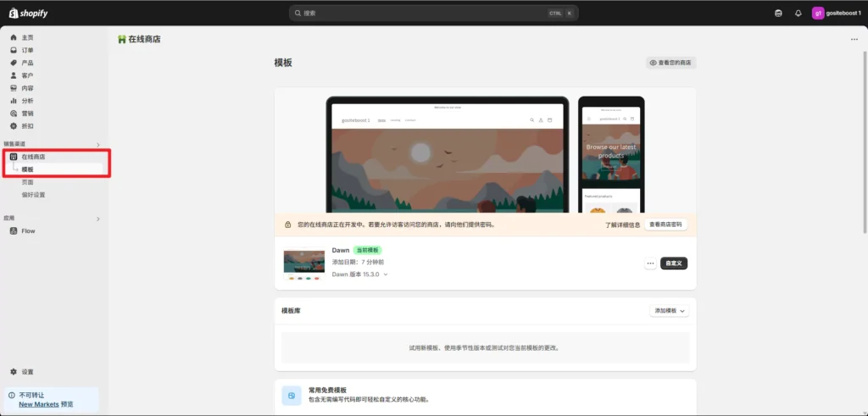Expand the 销售渠道 section chevron
Screen dimensions: 868x416
(98, 145)
